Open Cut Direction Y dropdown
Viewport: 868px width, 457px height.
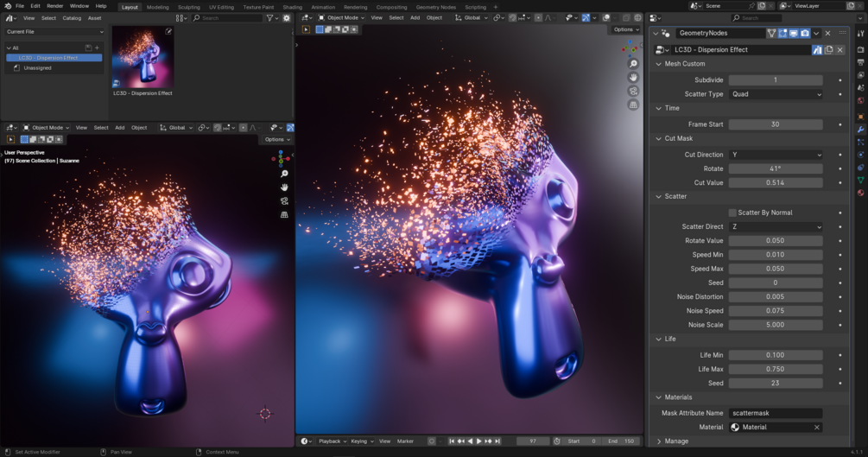tap(776, 155)
